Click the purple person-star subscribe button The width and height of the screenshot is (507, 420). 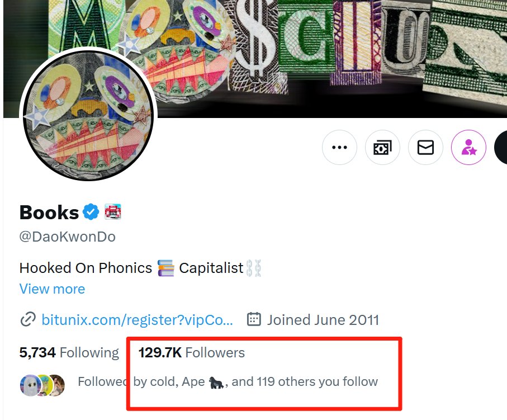pos(468,148)
